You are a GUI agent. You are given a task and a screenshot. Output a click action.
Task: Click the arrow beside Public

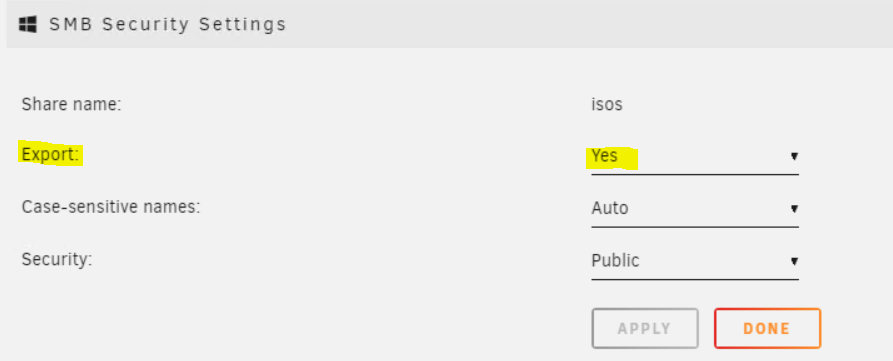coord(794,261)
